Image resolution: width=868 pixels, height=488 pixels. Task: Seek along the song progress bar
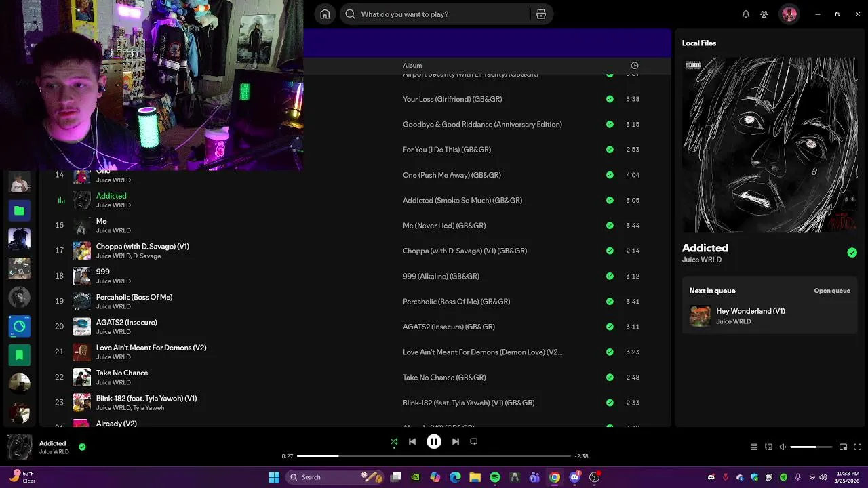(434, 456)
